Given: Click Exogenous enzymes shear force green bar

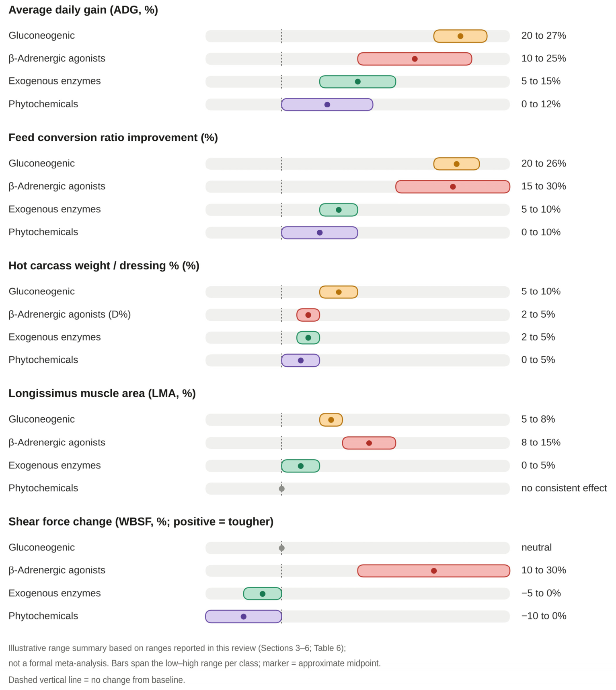Looking at the screenshot, I should click(x=262, y=593).
